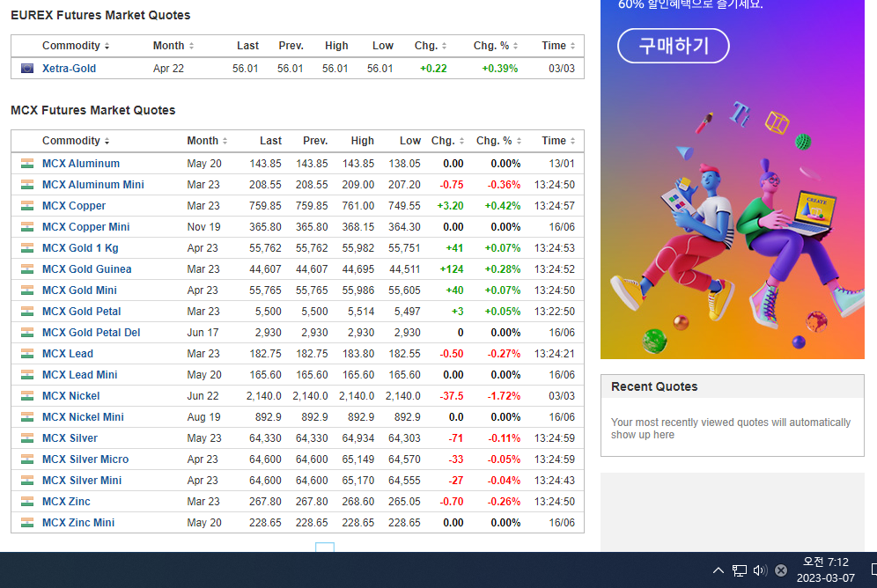877x588 pixels.
Task: Click the India flag icon beside MCX Aluminum
Action: pyautogui.click(x=26, y=163)
